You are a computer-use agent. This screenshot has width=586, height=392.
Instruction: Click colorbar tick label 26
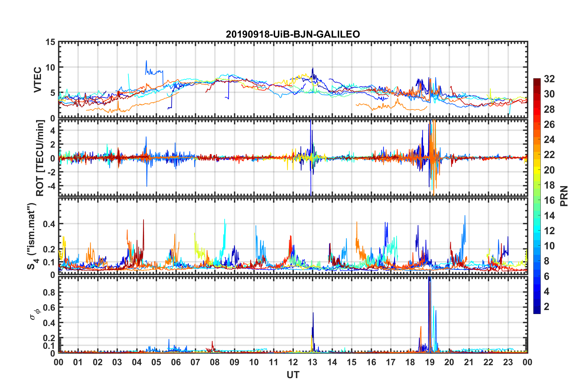(x=549, y=125)
